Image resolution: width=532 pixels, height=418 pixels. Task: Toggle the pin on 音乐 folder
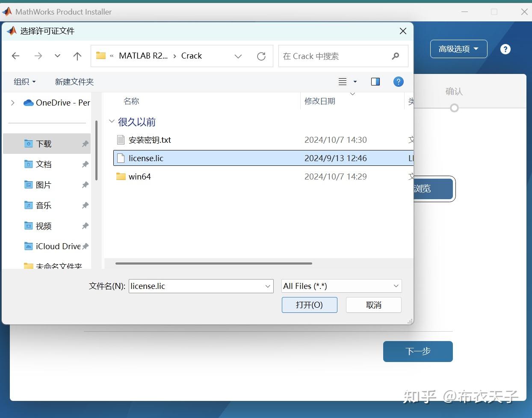[85, 205]
